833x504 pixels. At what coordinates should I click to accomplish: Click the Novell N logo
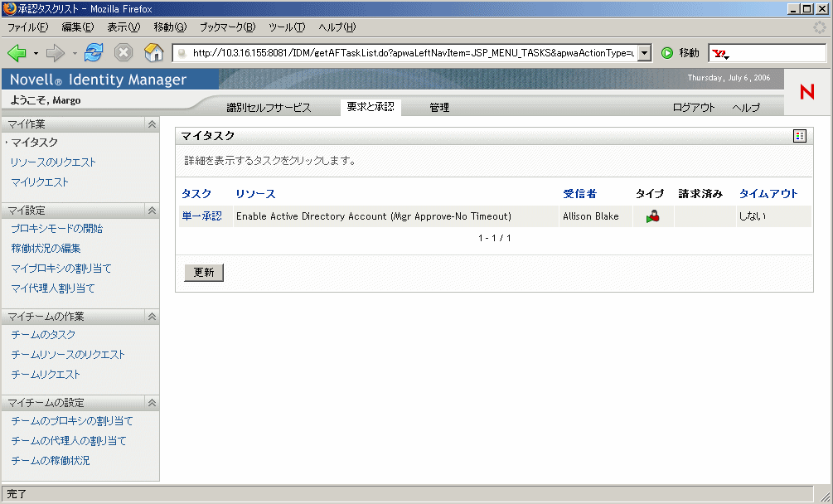(x=806, y=94)
